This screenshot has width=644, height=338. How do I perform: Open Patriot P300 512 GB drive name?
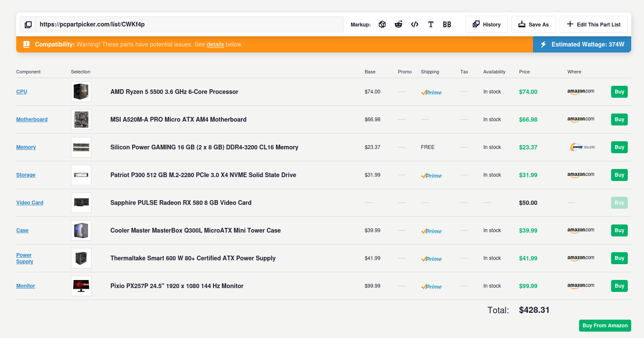(x=203, y=175)
